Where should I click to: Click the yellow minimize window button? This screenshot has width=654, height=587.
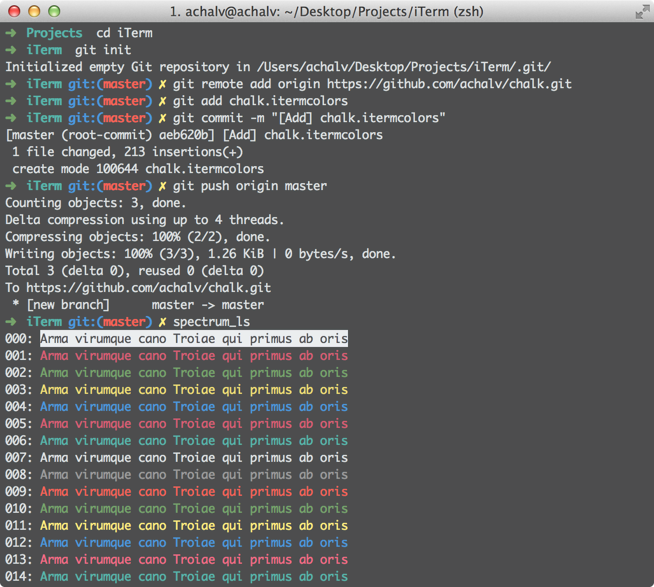pyautogui.click(x=34, y=11)
